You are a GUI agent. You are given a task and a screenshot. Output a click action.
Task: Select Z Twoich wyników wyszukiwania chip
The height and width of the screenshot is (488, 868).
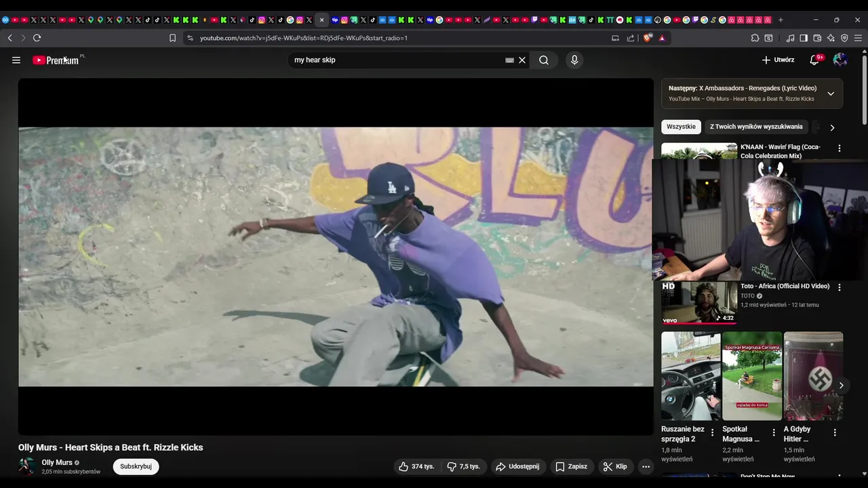coord(756,127)
